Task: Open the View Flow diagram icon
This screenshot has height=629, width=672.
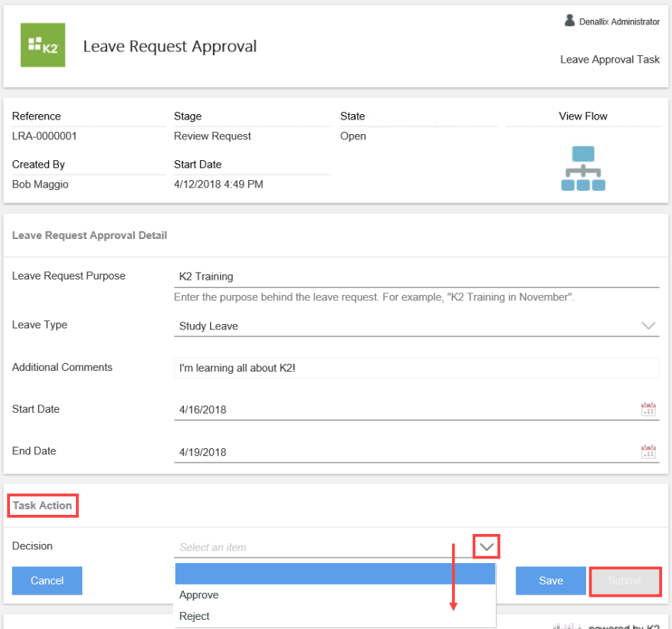Action: [583, 169]
